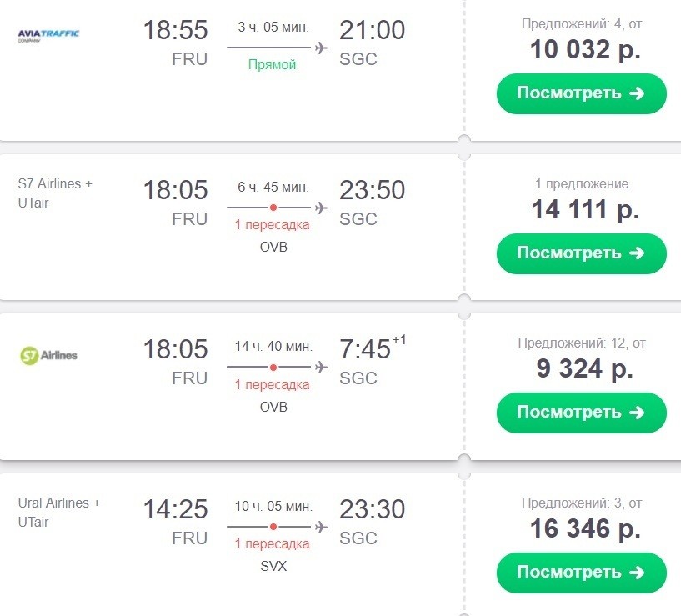Click the plane icon on the direct flight
The width and height of the screenshot is (681, 616).
321,47
